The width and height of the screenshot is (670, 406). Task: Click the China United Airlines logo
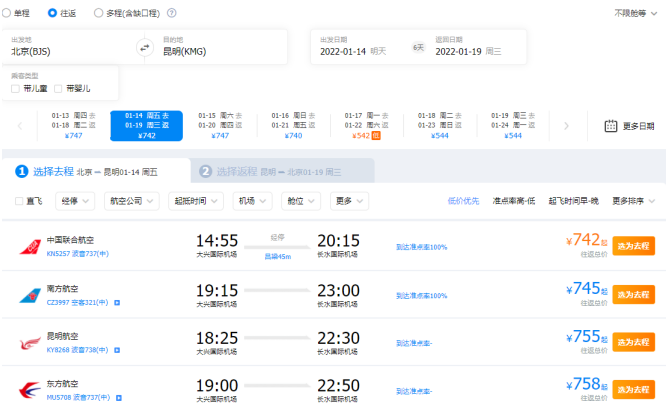click(30, 247)
